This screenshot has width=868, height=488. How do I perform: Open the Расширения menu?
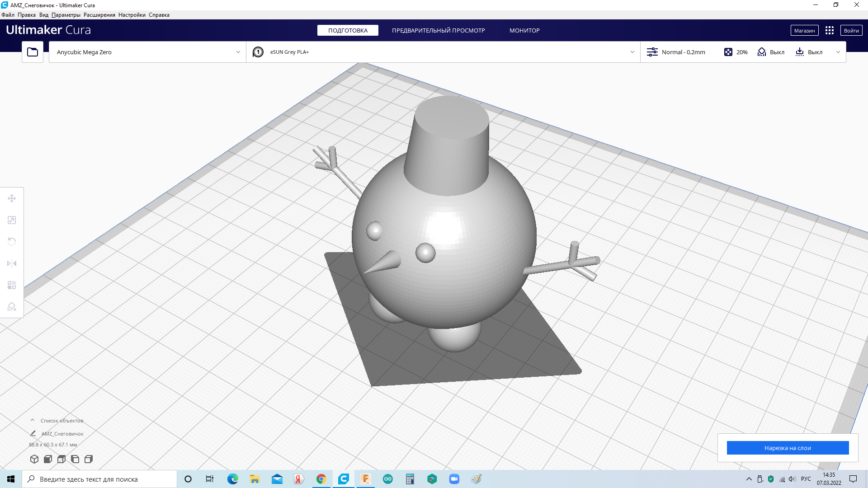(x=99, y=15)
